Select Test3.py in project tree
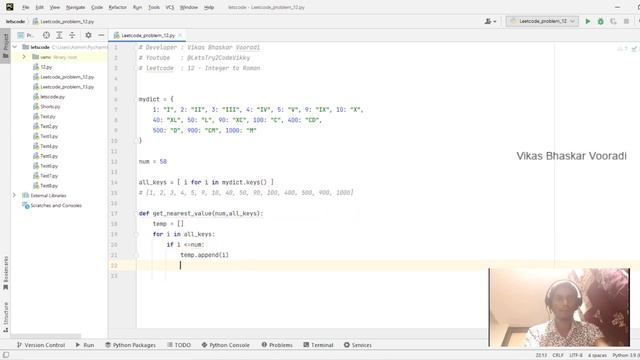640x360 pixels. click(x=45, y=136)
